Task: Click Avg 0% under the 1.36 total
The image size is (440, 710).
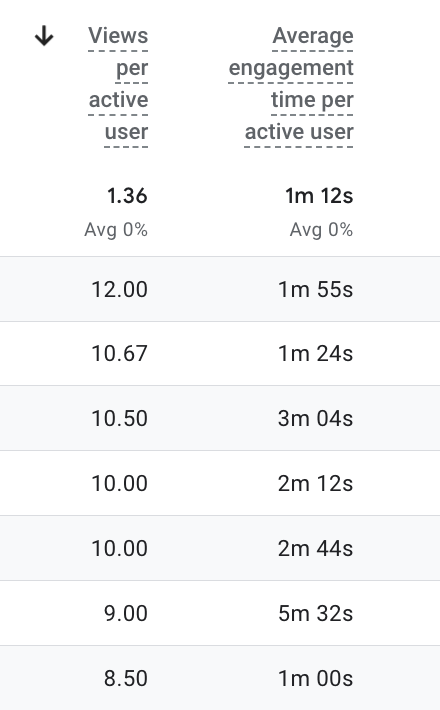Action: tap(116, 230)
